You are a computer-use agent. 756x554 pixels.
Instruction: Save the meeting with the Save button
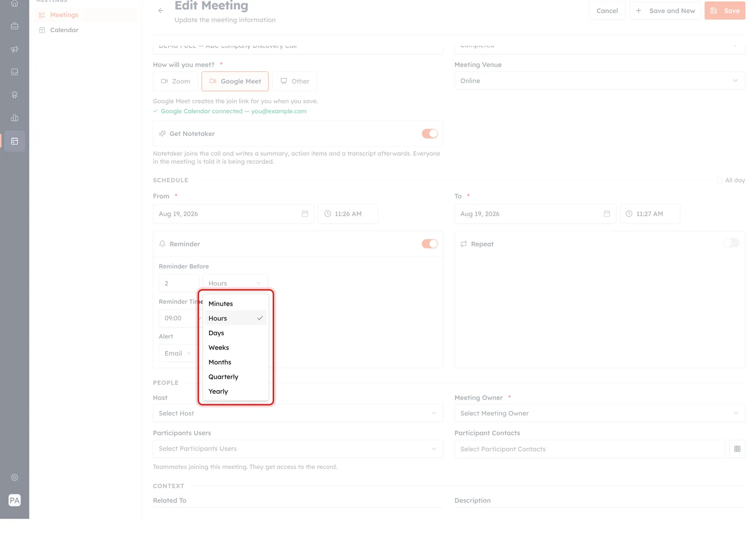coord(725,10)
